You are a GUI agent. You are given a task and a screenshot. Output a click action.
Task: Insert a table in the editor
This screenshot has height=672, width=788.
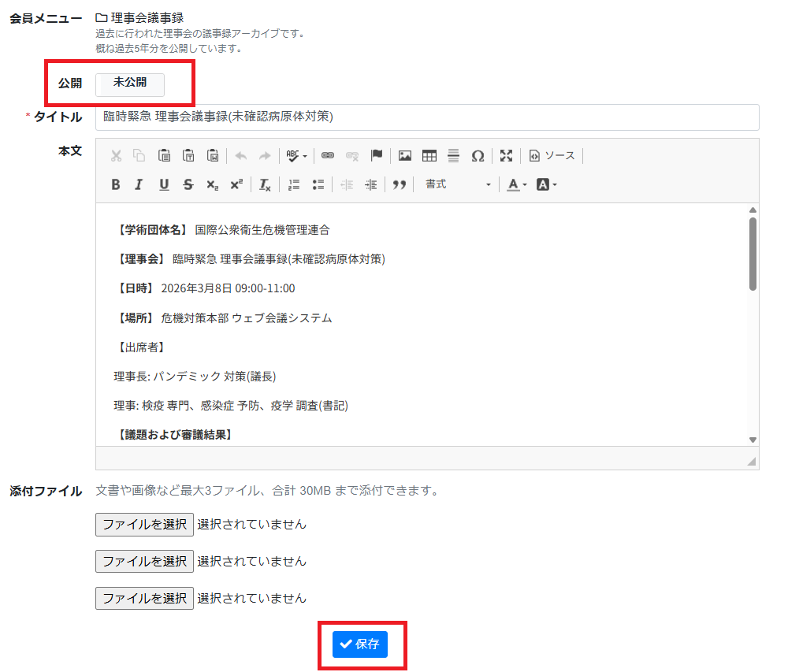click(429, 156)
